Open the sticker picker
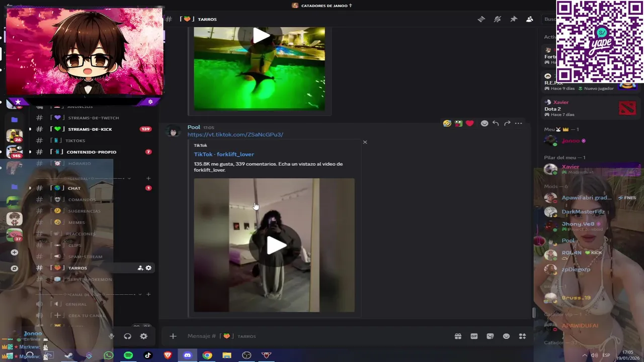This screenshot has width=644, height=362. tap(490, 336)
